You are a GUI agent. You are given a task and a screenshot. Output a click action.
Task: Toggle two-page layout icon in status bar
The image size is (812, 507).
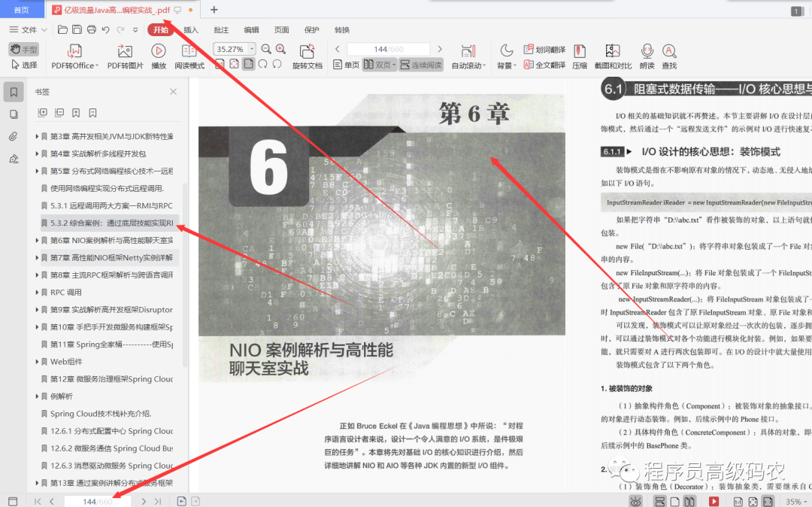689,501
